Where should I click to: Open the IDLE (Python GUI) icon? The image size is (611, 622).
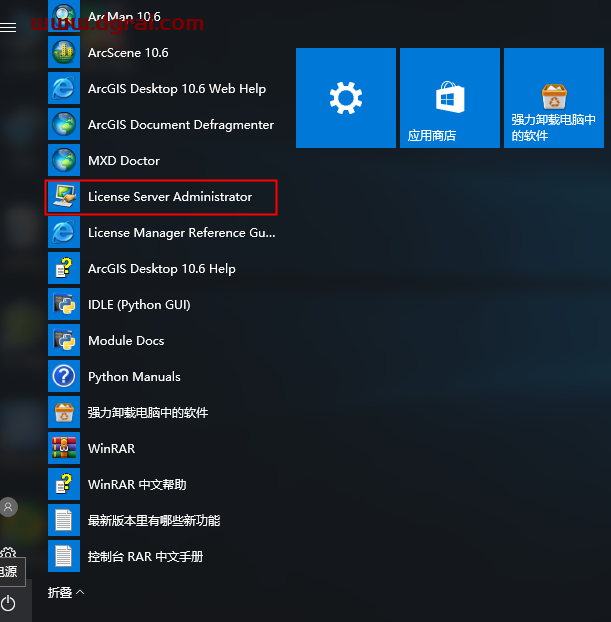[x=63, y=304]
